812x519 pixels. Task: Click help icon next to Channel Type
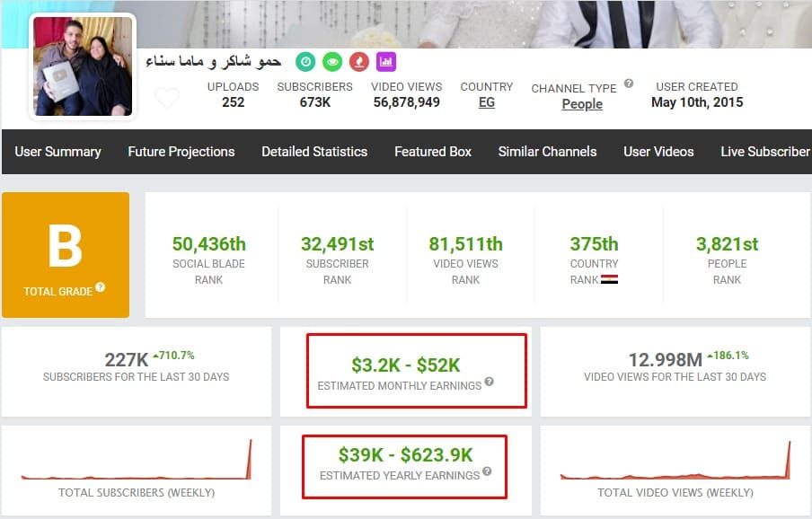(x=629, y=84)
